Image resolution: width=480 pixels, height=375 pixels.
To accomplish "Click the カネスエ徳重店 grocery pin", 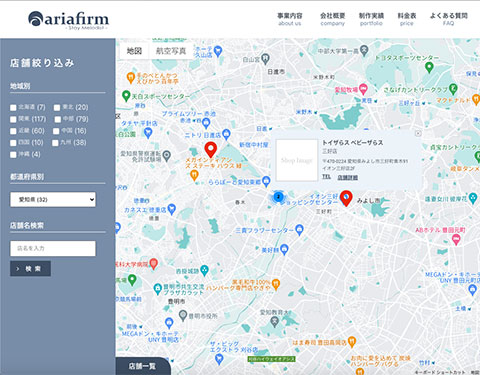I will (171, 209).
